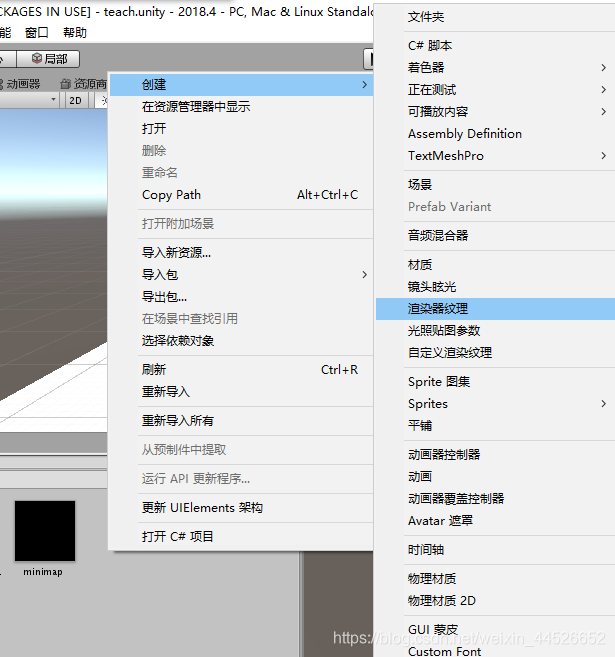Choose 选择依赖对象 menu entry
Image resolution: width=615 pixels, height=657 pixels.
tap(241, 341)
